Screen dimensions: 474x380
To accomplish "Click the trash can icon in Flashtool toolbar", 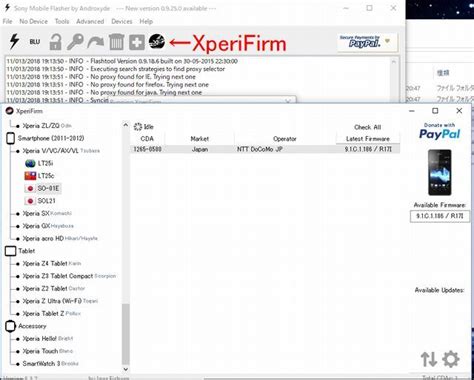I will pos(116,42).
